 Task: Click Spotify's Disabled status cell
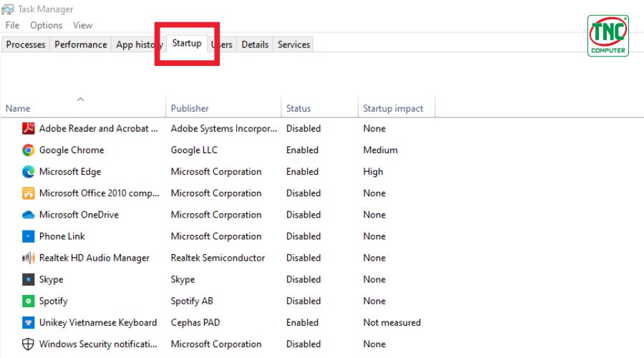click(303, 301)
